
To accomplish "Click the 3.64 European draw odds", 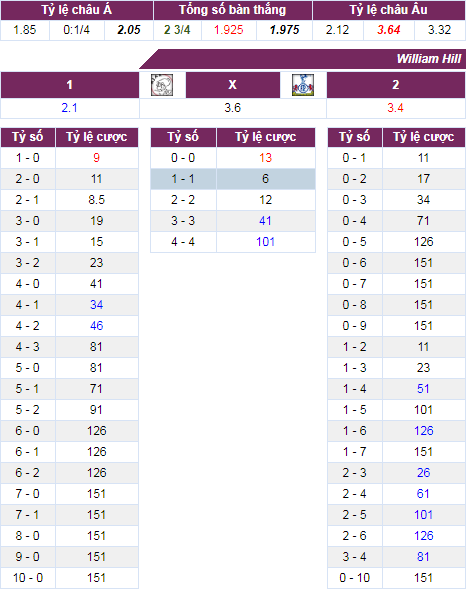I will pyautogui.click(x=389, y=30).
